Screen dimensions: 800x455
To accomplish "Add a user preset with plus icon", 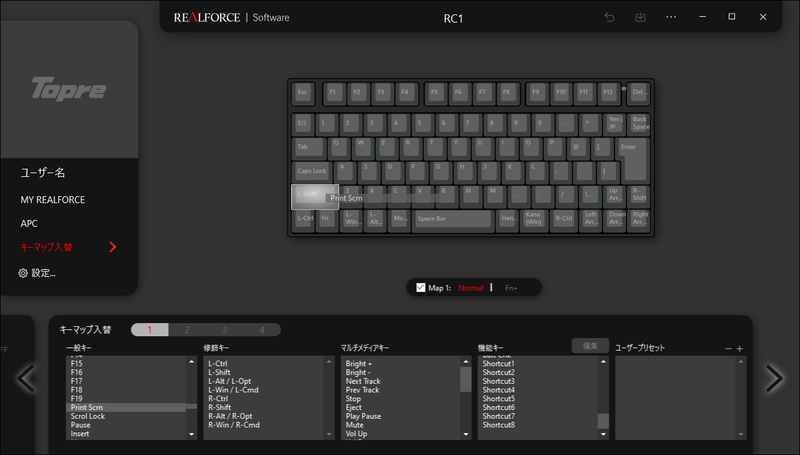I will (x=740, y=349).
